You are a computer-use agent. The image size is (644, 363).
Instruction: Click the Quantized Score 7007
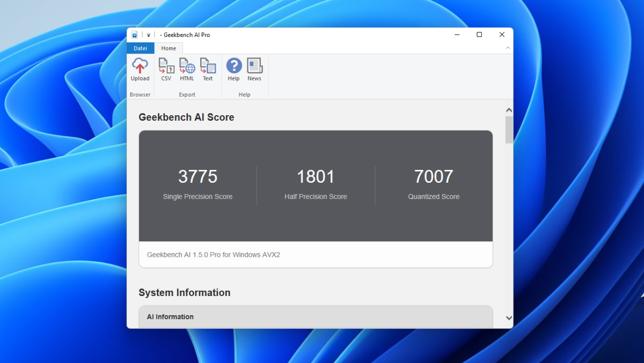pos(434,176)
